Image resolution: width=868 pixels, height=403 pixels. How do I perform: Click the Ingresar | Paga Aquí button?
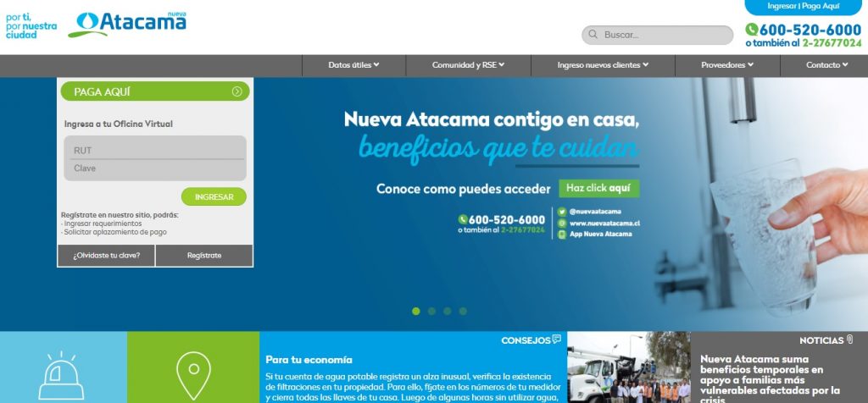[804, 7]
